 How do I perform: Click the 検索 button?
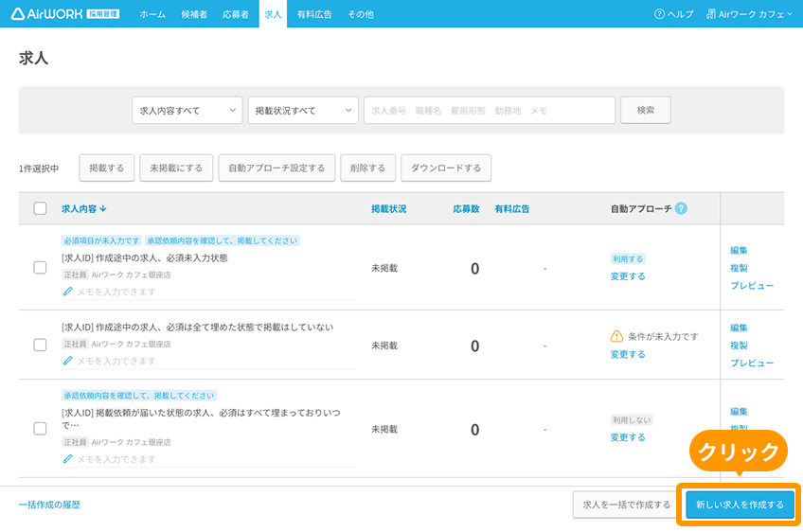tap(645, 110)
